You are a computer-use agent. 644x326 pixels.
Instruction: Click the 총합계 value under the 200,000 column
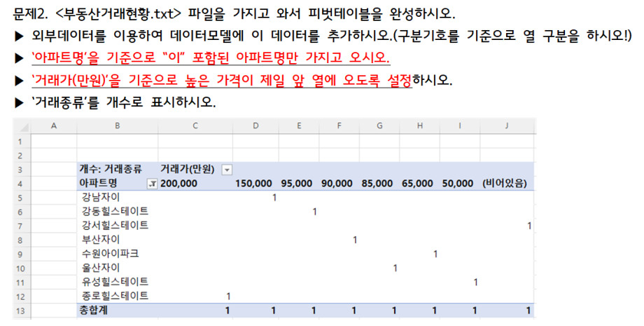point(227,311)
